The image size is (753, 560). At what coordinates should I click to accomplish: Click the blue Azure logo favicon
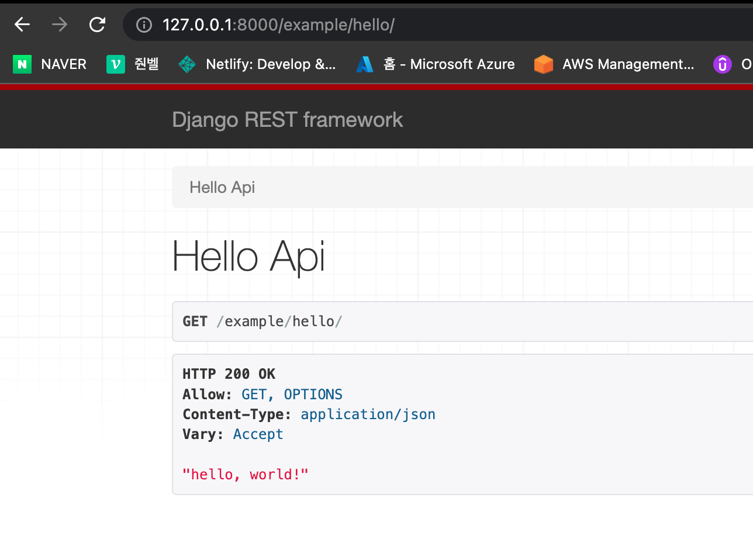(x=365, y=64)
